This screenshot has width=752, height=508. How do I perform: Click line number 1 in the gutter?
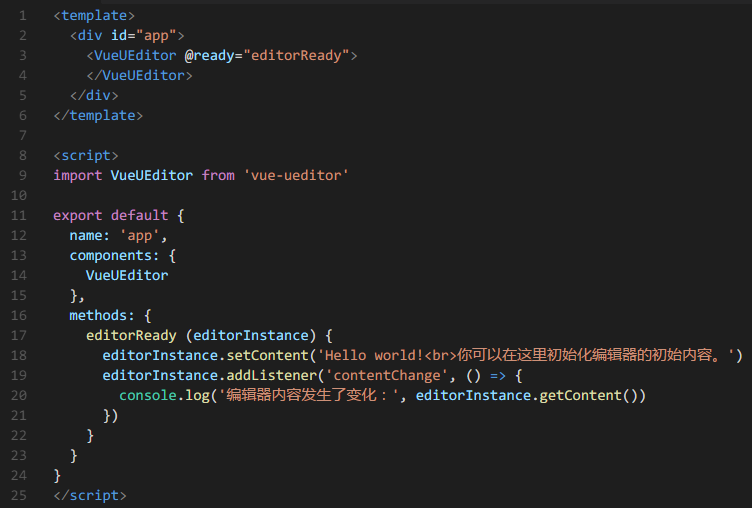[23, 16]
